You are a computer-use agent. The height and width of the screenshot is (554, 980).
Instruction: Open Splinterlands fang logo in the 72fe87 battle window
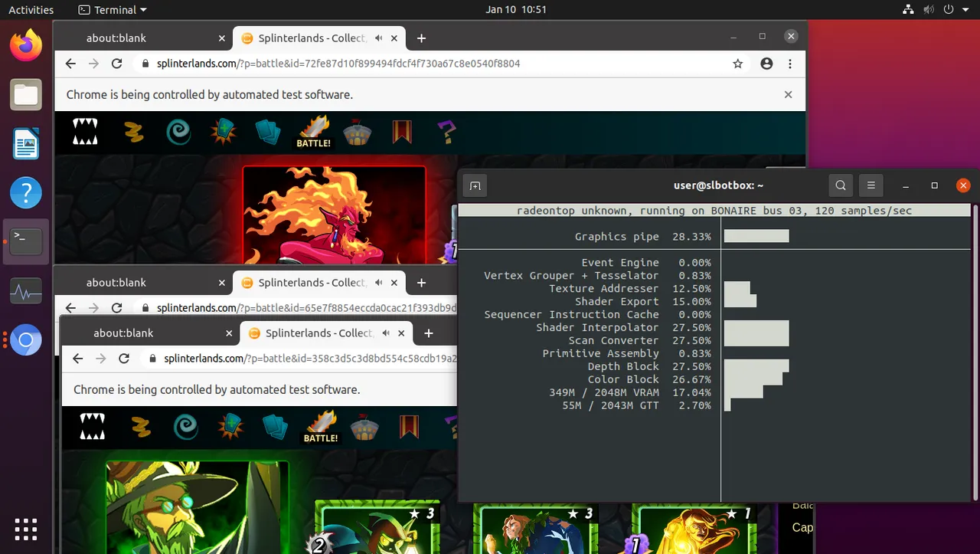[x=85, y=132]
